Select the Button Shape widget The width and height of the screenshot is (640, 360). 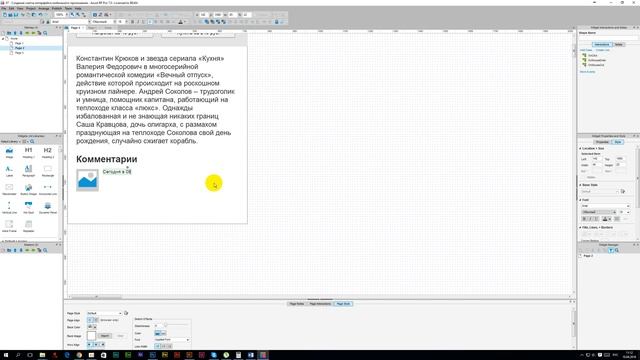click(x=28, y=189)
